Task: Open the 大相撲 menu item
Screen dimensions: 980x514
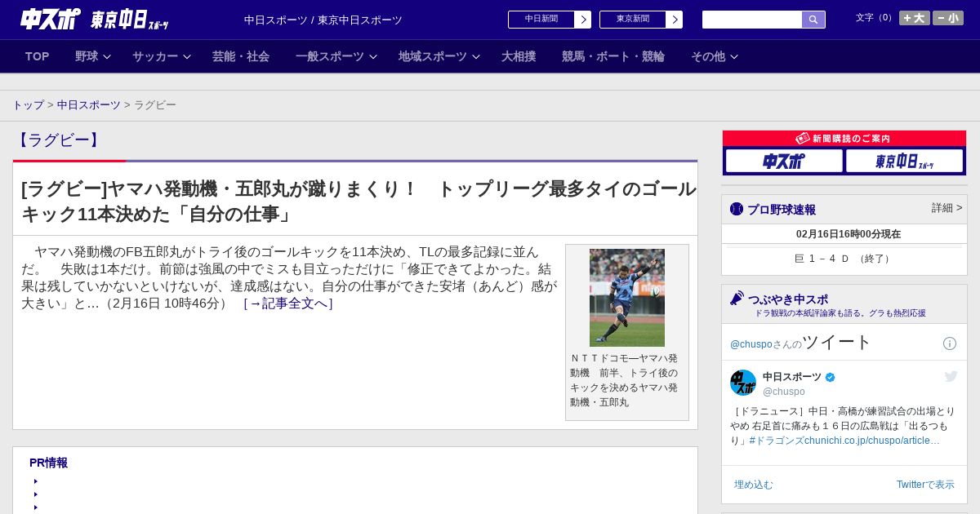Action: [x=519, y=56]
